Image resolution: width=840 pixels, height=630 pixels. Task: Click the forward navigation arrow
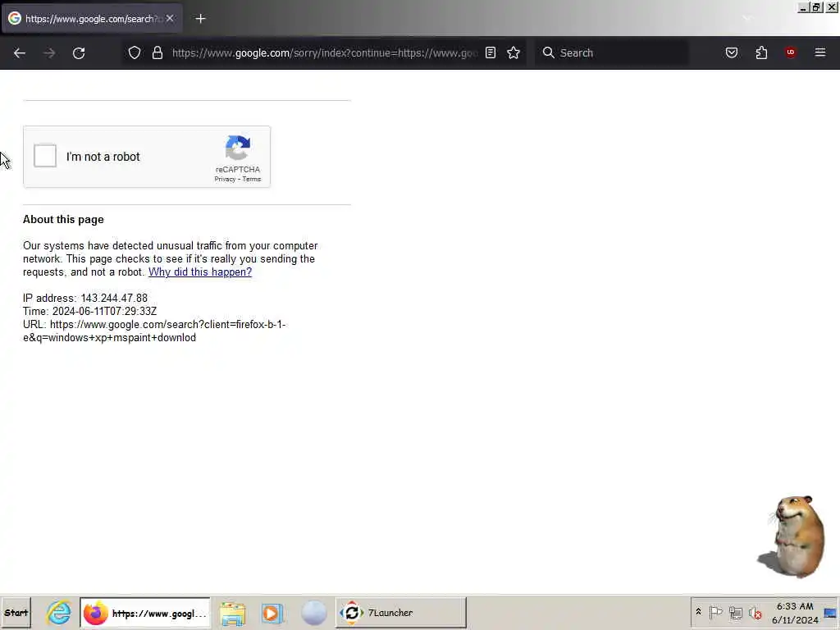(x=49, y=52)
